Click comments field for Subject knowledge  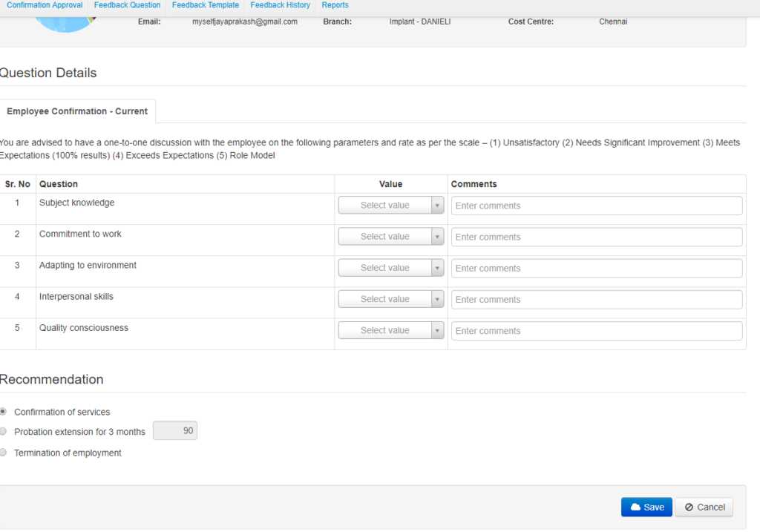tap(597, 206)
